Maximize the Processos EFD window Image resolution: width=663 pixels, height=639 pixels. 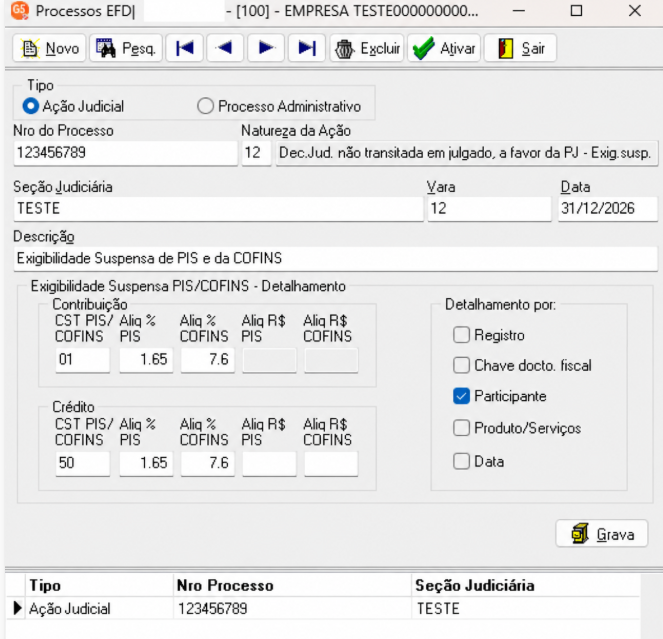576,11
